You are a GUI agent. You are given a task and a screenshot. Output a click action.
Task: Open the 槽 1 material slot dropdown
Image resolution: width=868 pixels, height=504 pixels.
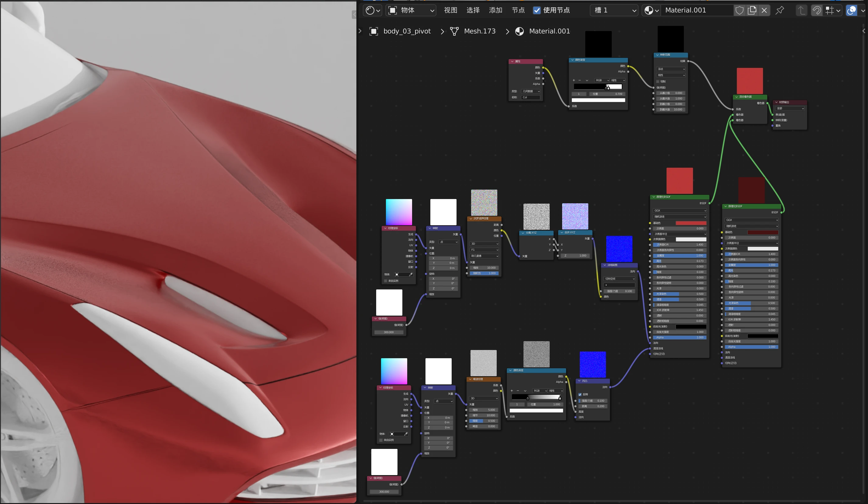[615, 10]
